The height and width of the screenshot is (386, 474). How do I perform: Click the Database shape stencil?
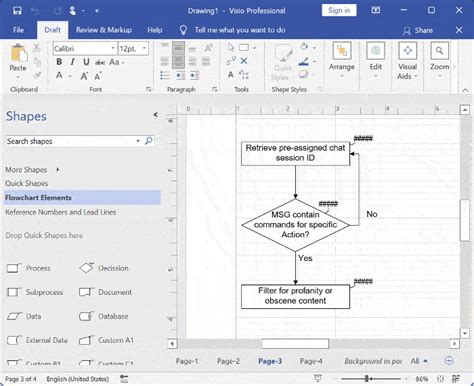[104, 316]
